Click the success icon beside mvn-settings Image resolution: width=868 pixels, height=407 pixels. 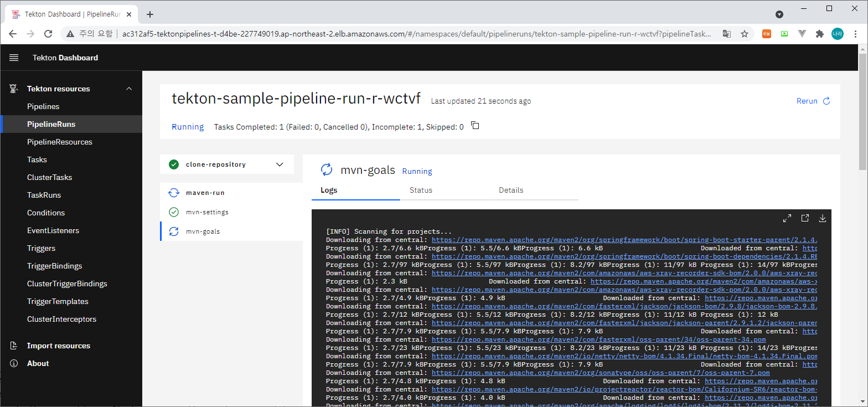pyautogui.click(x=174, y=212)
